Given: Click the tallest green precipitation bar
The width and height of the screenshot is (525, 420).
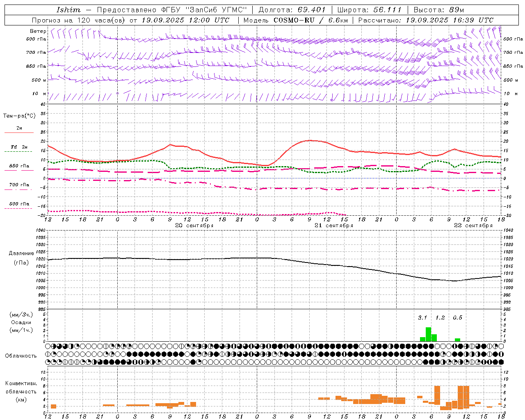Looking at the screenshot, I should point(428,334).
